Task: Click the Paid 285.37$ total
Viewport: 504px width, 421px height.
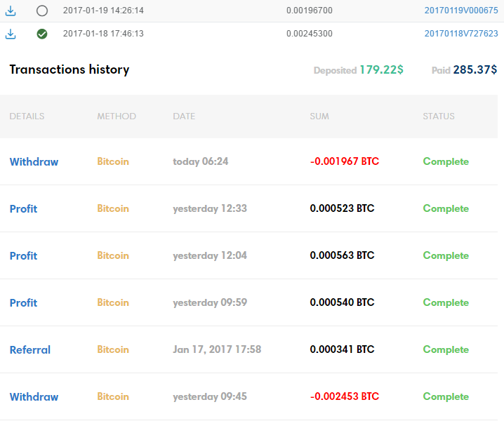Action: click(x=464, y=69)
